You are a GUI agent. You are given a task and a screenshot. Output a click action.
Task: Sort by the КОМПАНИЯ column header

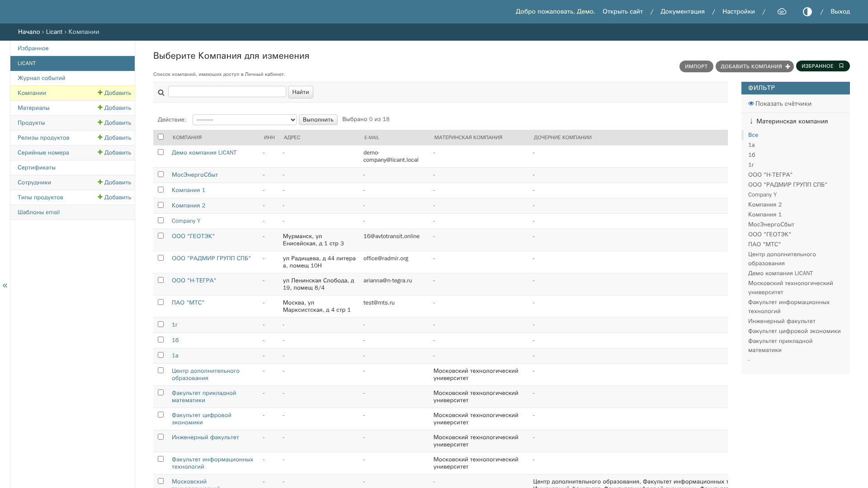187,137
